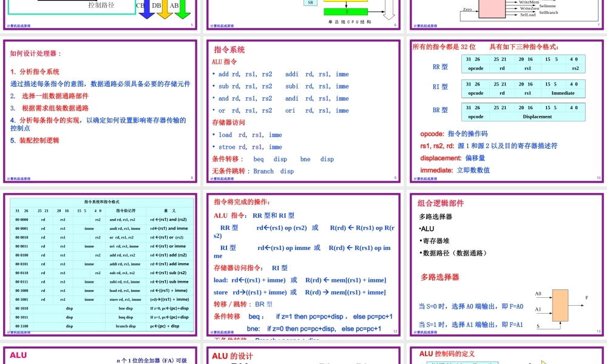
Task: Click the rs1, rs2, rd description line
Action: 489,146
